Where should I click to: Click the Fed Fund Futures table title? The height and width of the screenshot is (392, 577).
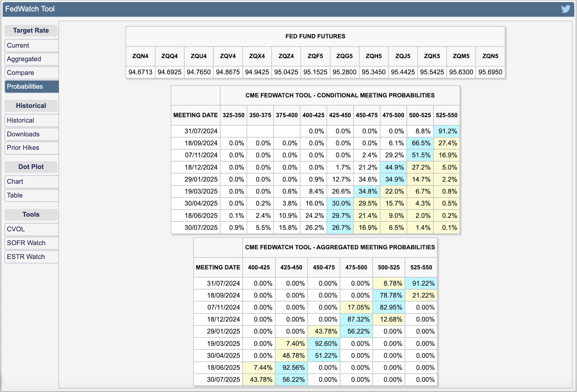[315, 36]
